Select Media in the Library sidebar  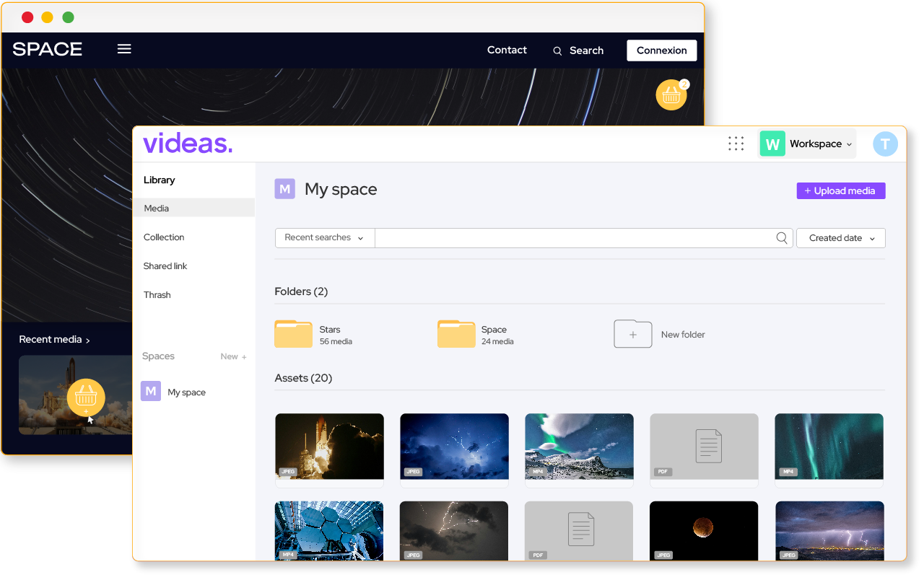click(x=193, y=208)
